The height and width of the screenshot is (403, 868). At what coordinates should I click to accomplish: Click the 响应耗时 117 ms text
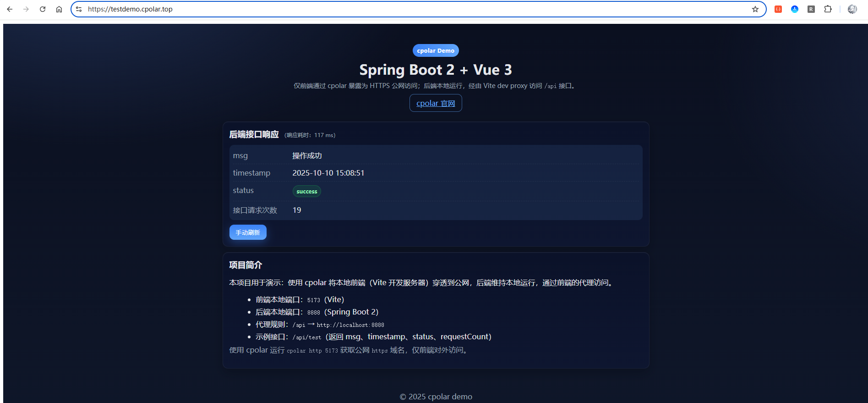(x=310, y=135)
